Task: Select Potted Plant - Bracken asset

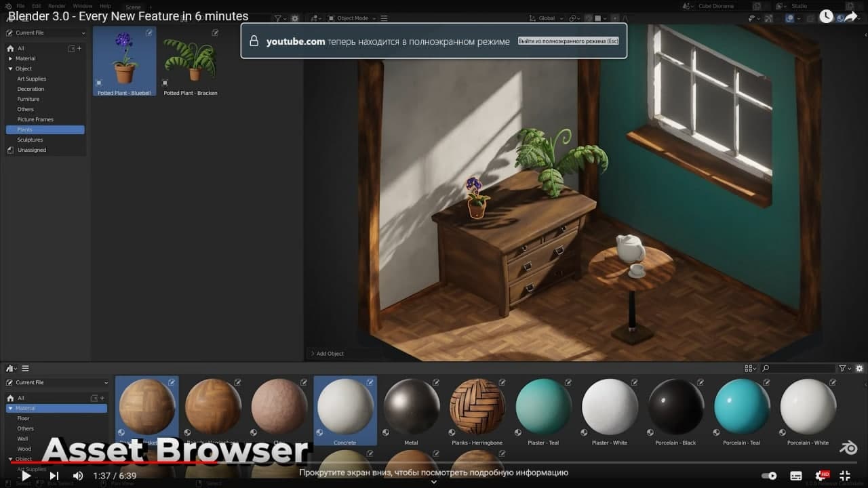Action: [x=191, y=62]
